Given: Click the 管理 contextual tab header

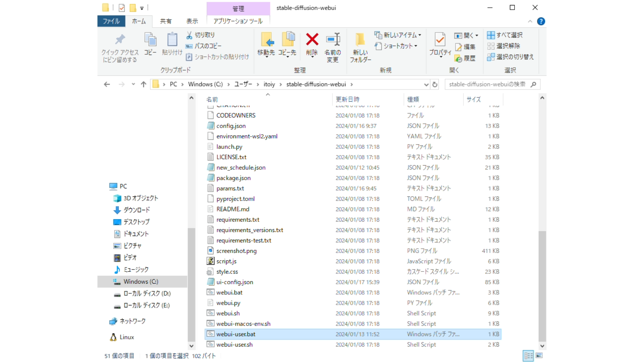Looking at the screenshot, I should pos(238,9).
